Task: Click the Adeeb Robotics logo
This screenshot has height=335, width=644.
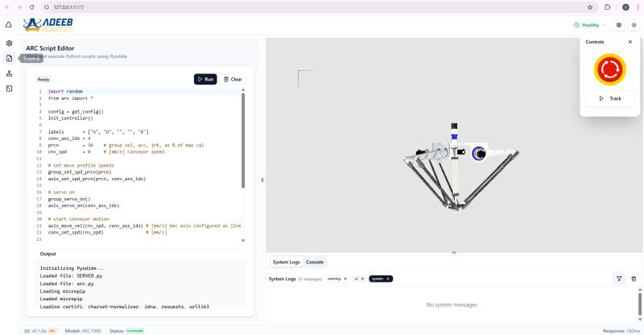Action: click(48, 25)
